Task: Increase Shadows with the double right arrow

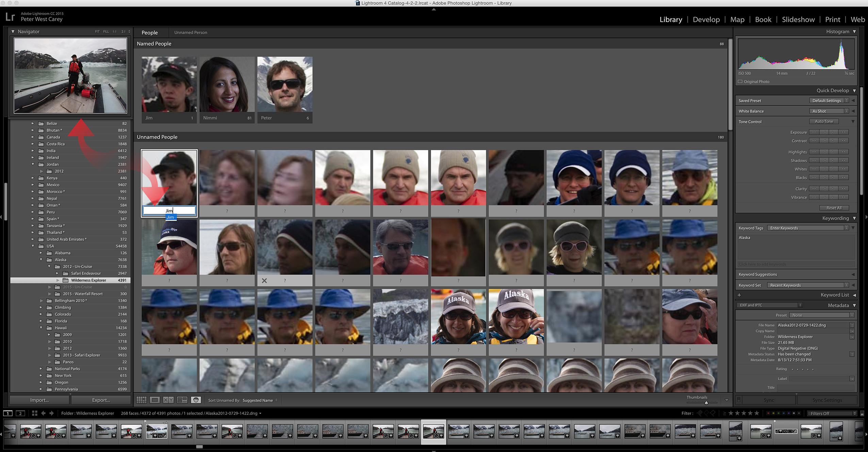Action: coord(844,160)
